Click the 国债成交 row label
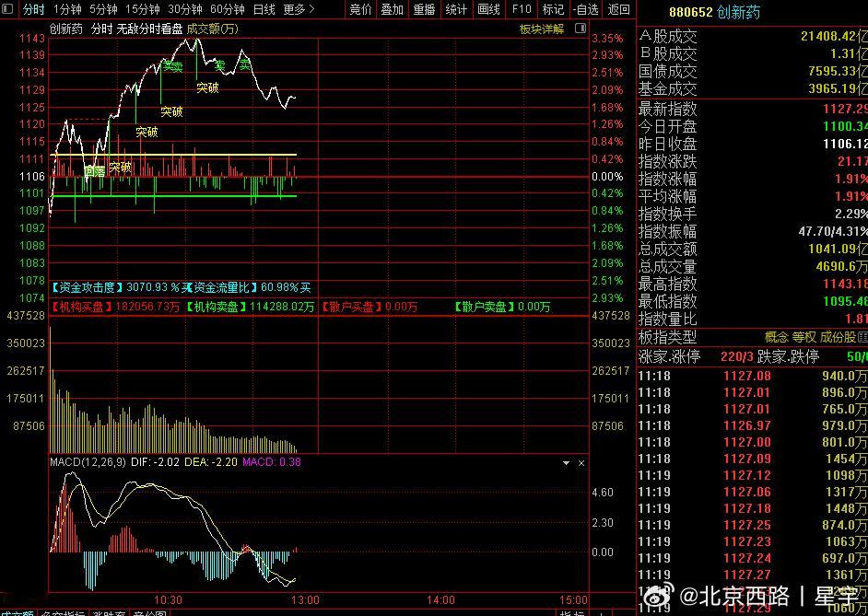 [x=668, y=71]
